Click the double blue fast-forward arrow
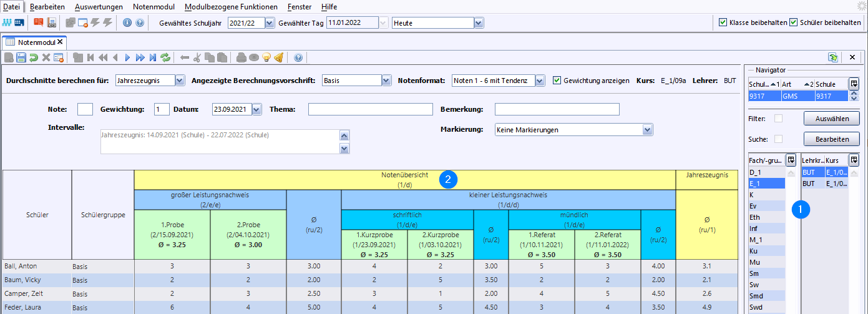 pyautogui.click(x=140, y=57)
